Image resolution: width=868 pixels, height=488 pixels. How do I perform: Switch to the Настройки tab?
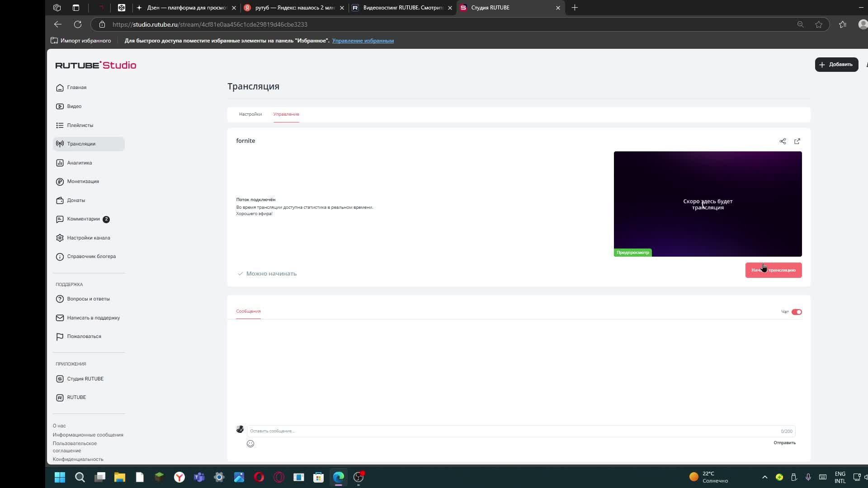(x=250, y=114)
